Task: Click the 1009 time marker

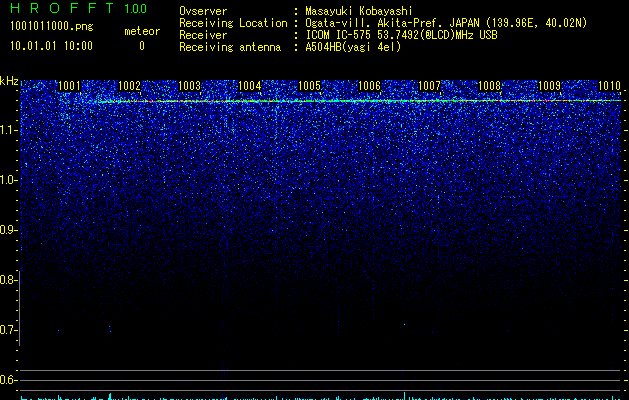Action: [549, 86]
